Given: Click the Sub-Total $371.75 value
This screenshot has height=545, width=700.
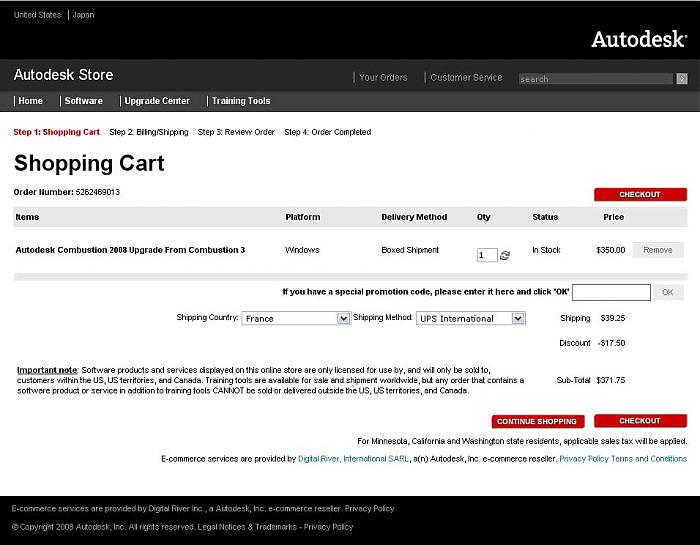Looking at the screenshot, I should 611,380.
